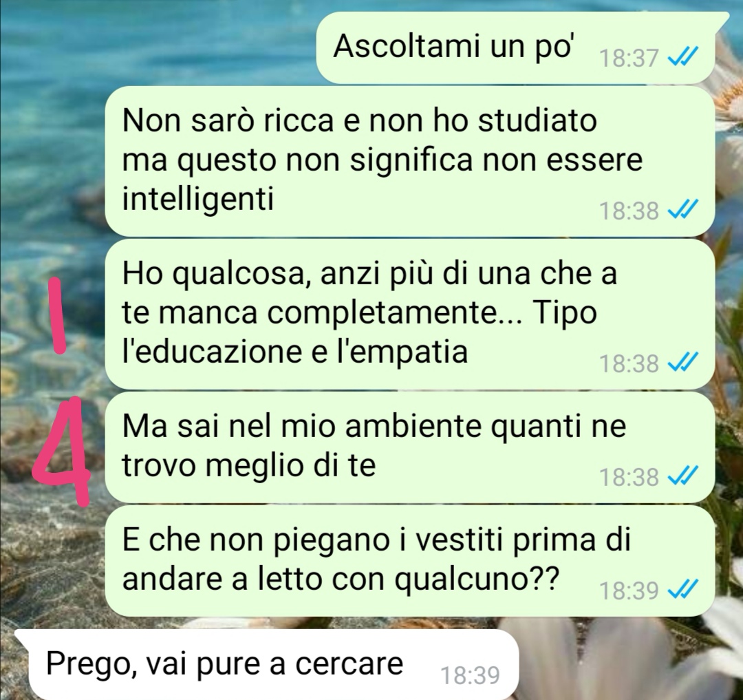Tap the blue ticks on 'trovo meglio di te'
743x700 pixels.
click(x=682, y=476)
